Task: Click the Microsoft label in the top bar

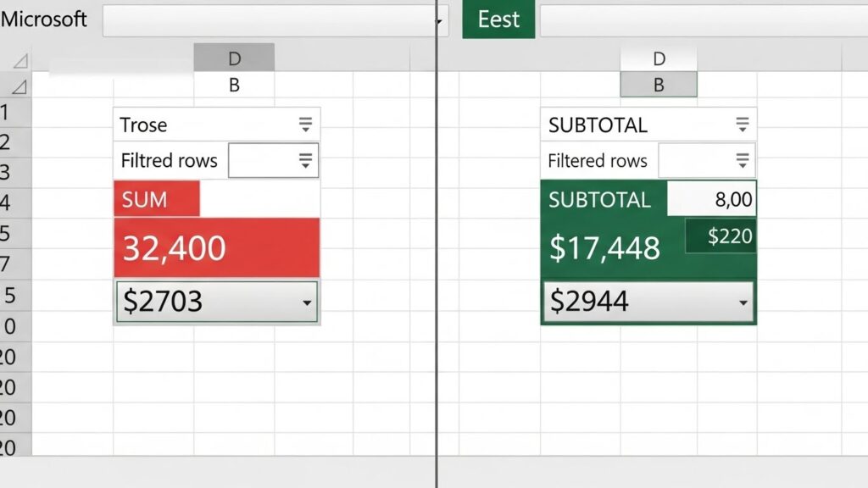Action: (x=44, y=19)
